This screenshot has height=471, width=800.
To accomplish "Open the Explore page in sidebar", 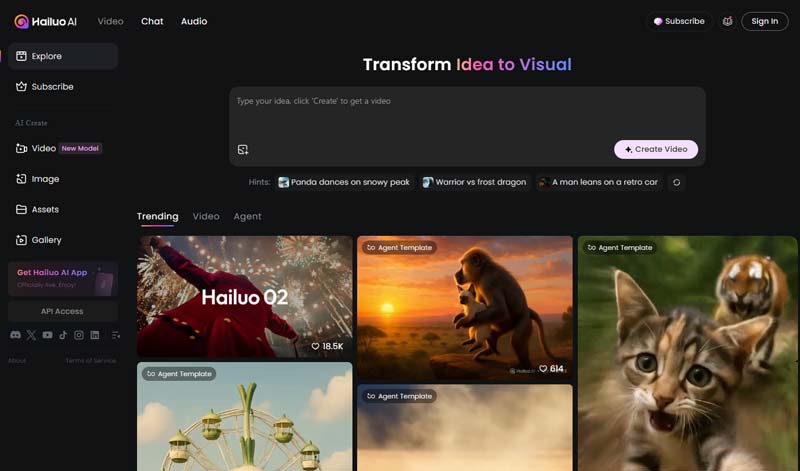I will (x=63, y=56).
